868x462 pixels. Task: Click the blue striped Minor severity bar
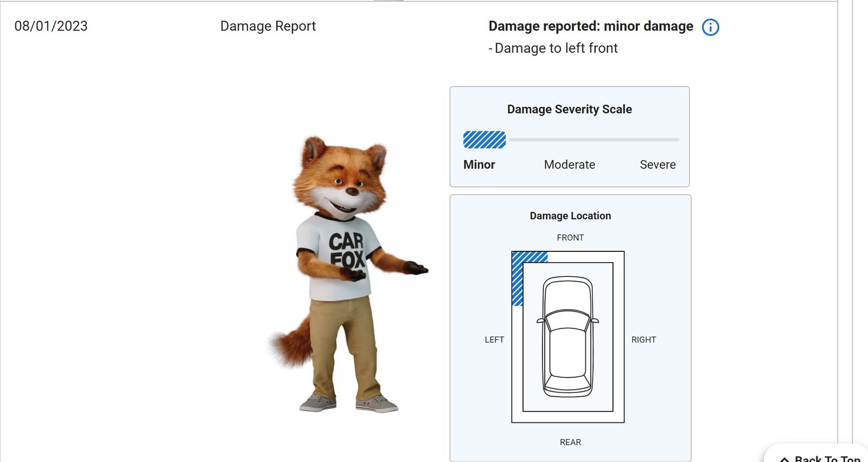tap(484, 140)
